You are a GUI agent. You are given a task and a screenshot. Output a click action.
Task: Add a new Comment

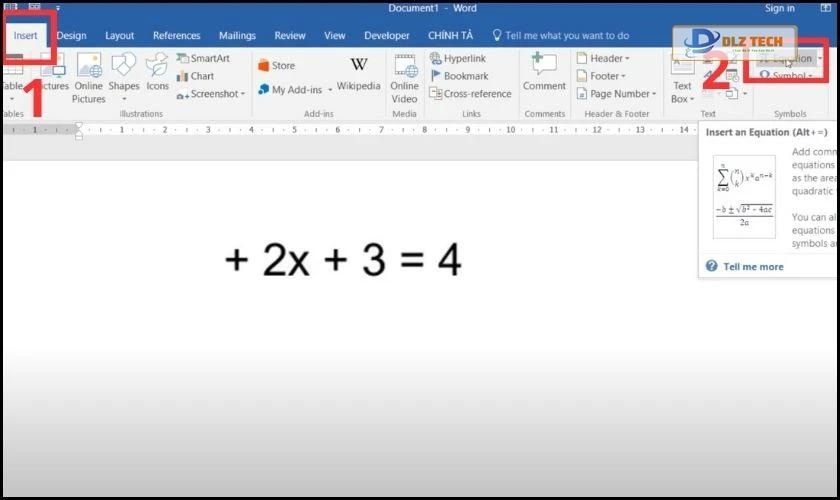pos(544,74)
